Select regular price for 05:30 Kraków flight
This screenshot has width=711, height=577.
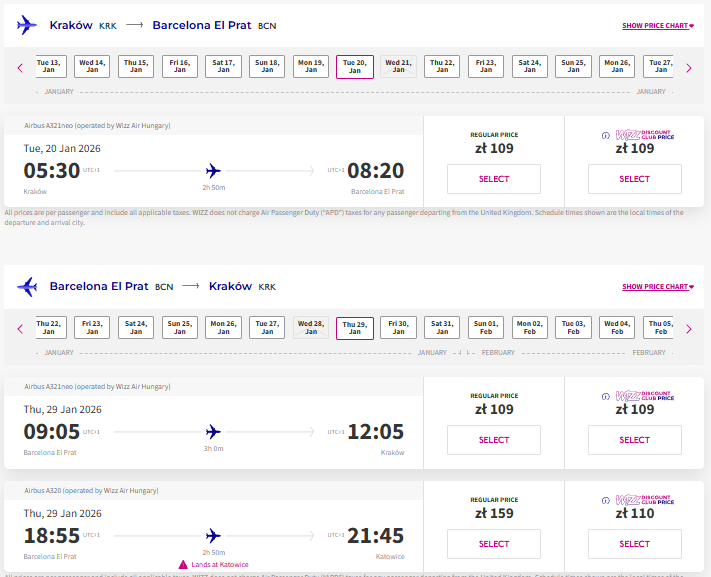coord(494,179)
